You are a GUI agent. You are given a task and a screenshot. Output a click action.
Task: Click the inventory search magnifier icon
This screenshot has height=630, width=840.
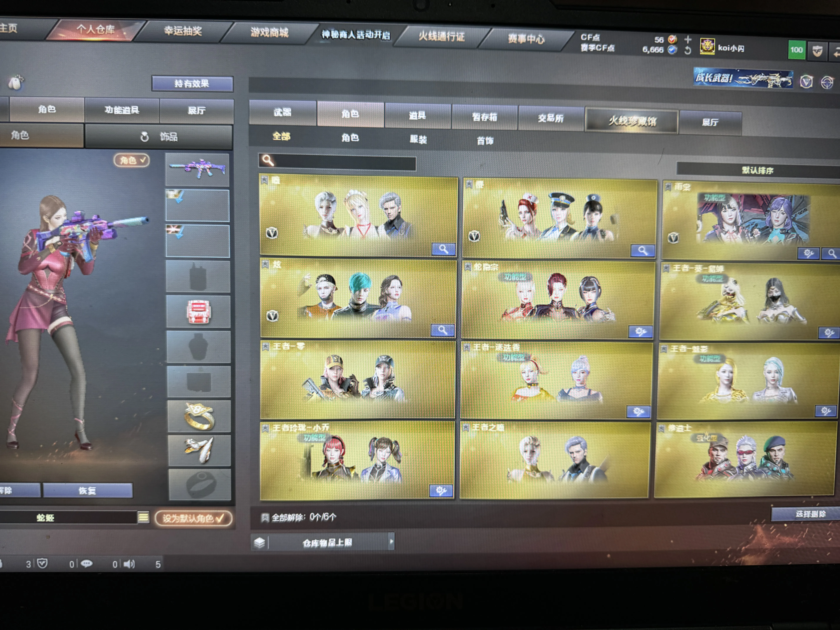click(x=268, y=161)
